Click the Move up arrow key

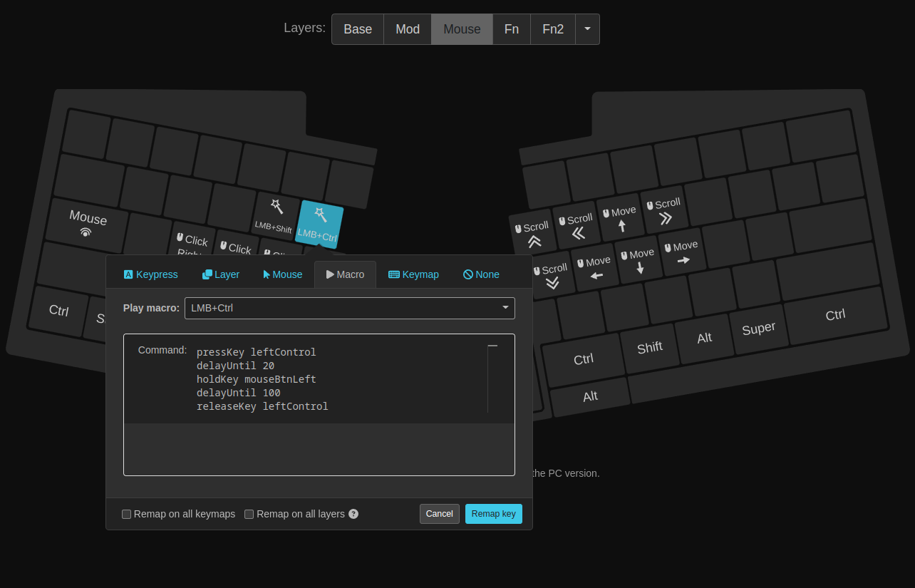click(621, 219)
